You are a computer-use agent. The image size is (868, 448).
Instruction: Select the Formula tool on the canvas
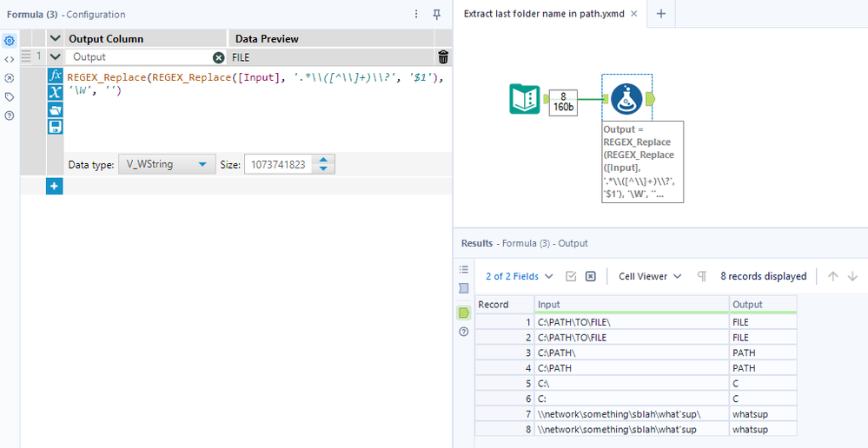pos(626,100)
